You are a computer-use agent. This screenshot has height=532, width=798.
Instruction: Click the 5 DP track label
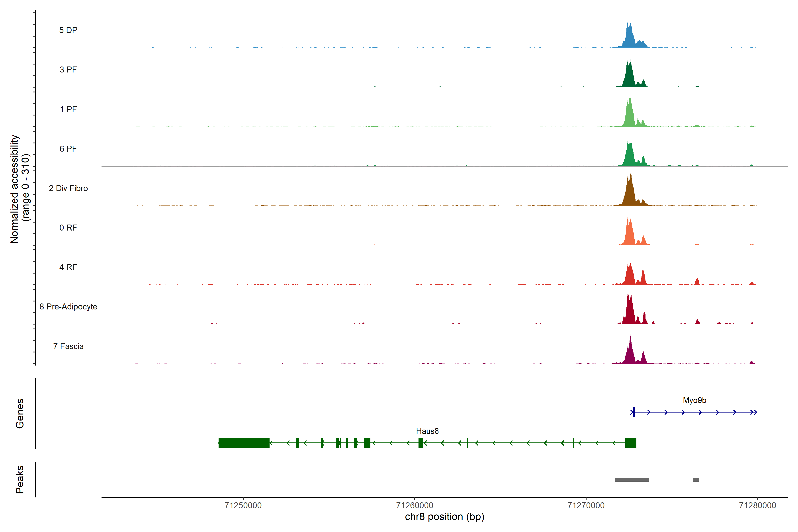pyautogui.click(x=68, y=30)
